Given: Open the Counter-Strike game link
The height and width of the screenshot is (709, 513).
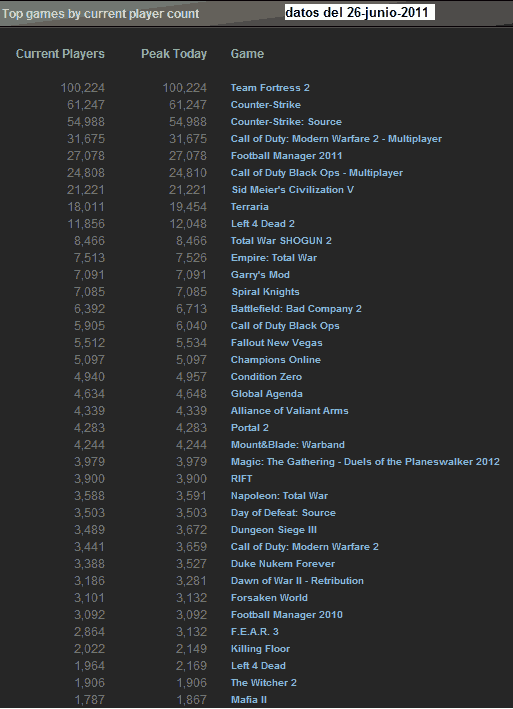Looking at the screenshot, I should [266, 105].
